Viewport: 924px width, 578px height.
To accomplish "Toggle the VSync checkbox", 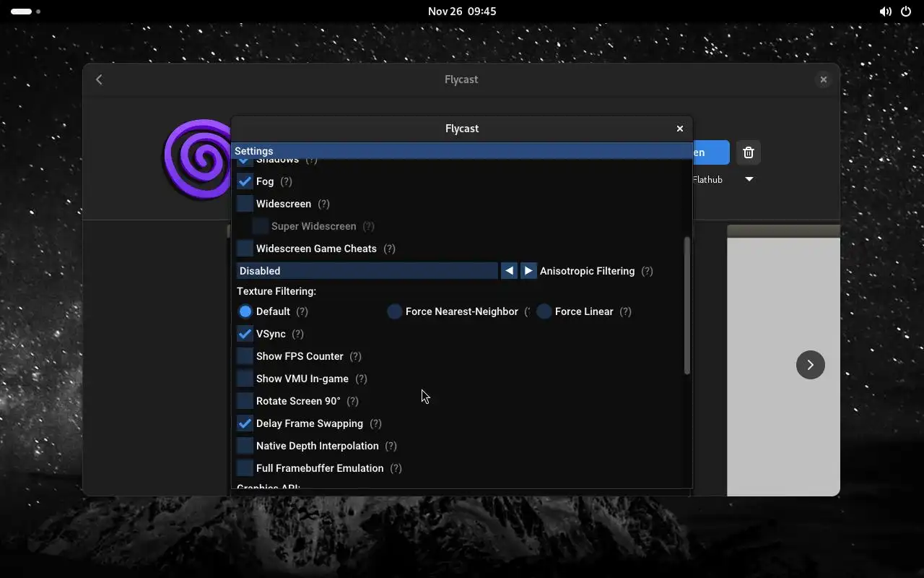I will [245, 334].
